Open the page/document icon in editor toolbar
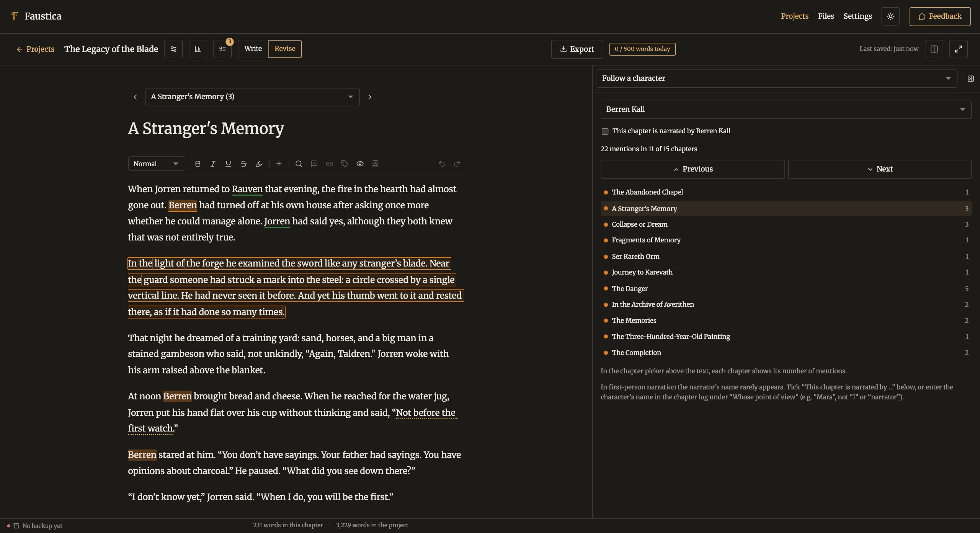The height and width of the screenshot is (533, 980). pyautogui.click(x=376, y=164)
